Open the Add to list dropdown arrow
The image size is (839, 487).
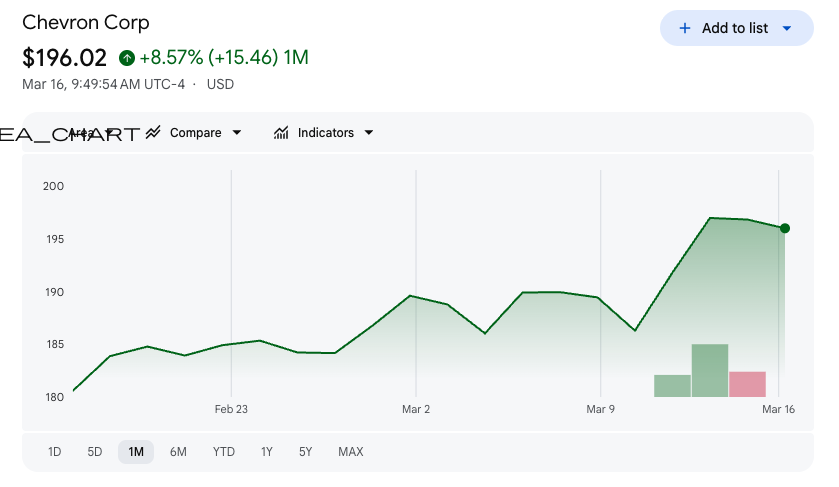[x=787, y=28]
